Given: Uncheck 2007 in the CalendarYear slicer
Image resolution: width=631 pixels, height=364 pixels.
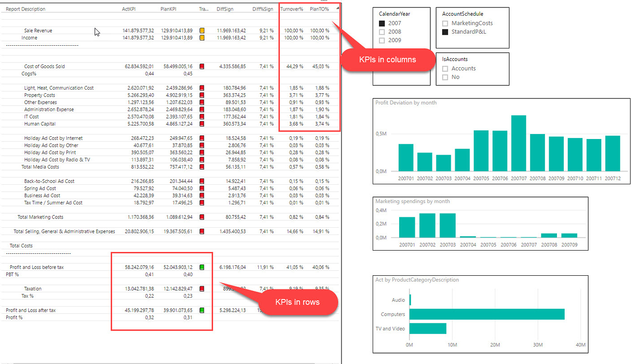Looking at the screenshot, I should pyautogui.click(x=381, y=23).
